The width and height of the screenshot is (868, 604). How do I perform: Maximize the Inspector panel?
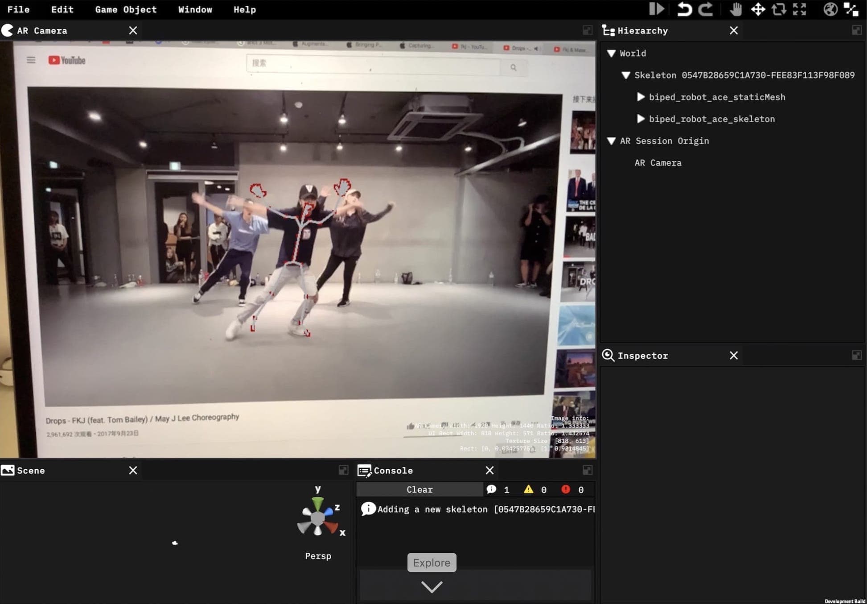pyautogui.click(x=856, y=355)
